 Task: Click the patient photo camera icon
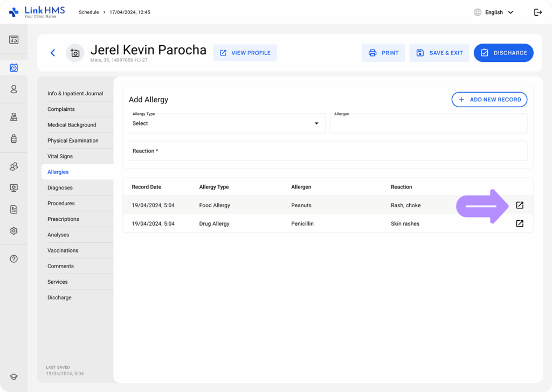coord(75,53)
